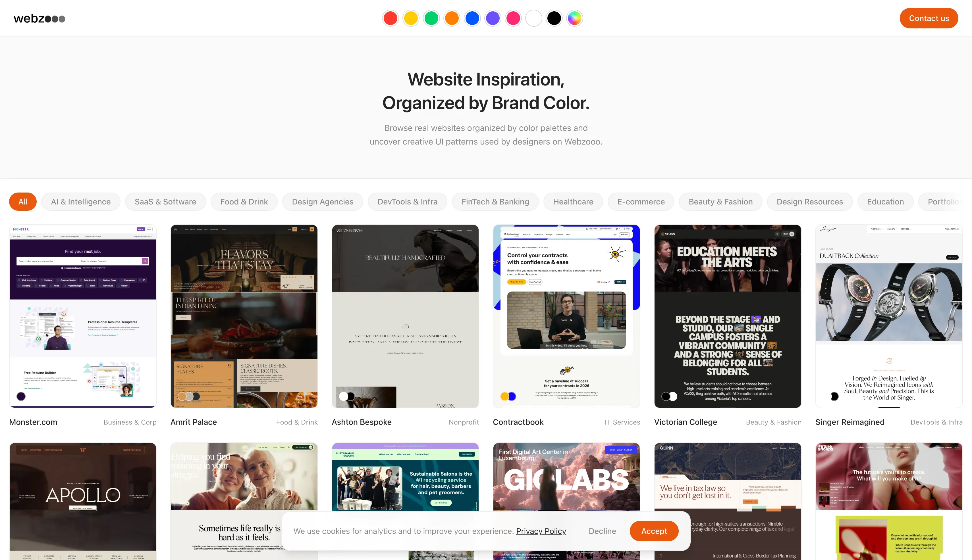Screen dimensions: 972x560
Task: Click the webzooo logo
Action: (x=39, y=18)
